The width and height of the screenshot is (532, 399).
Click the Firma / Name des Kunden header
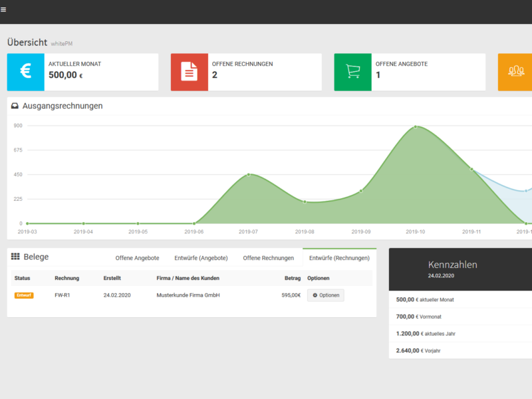point(188,278)
